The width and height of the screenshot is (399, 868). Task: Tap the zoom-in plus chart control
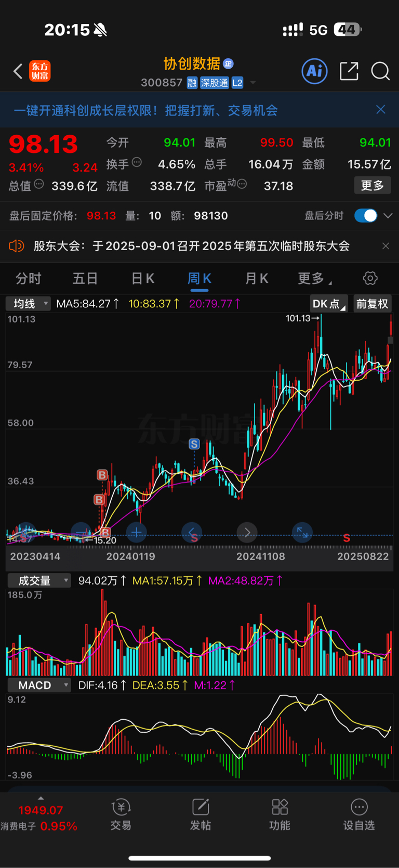137,533
